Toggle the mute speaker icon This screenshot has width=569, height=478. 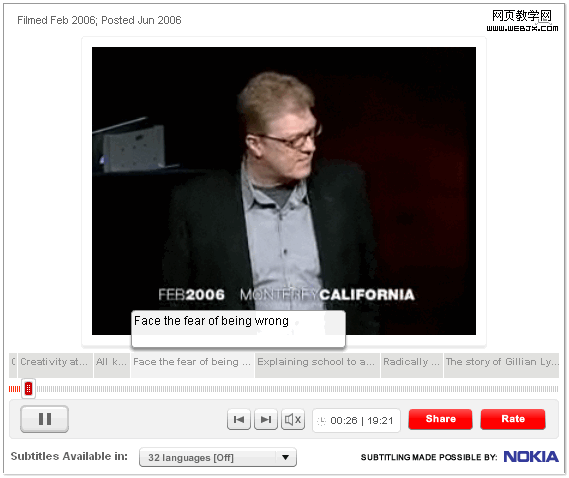[293, 420]
